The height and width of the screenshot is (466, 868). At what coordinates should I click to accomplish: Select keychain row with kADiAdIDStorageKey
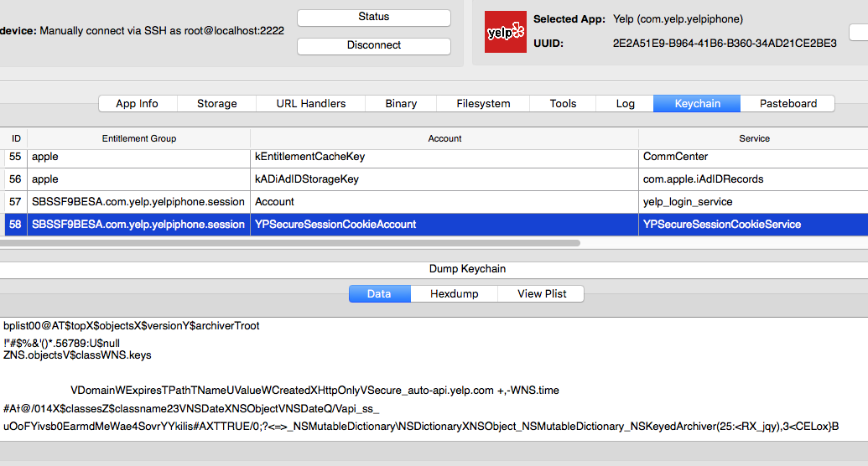point(444,179)
